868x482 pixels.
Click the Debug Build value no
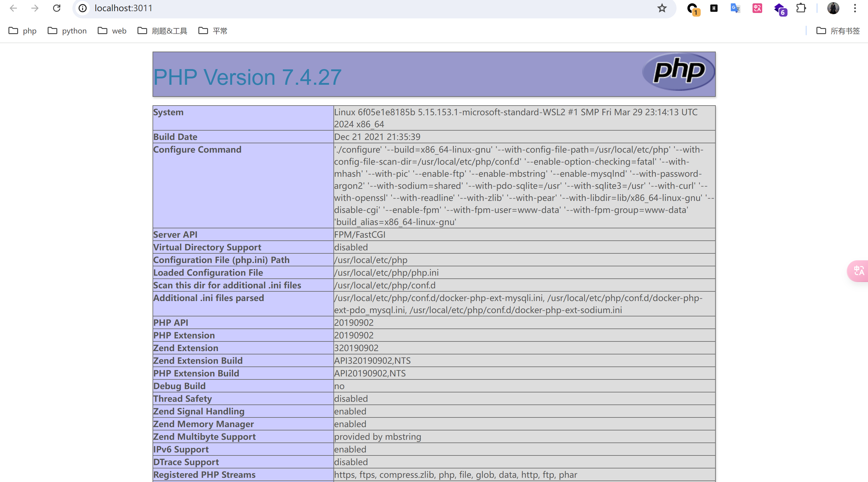click(x=339, y=386)
